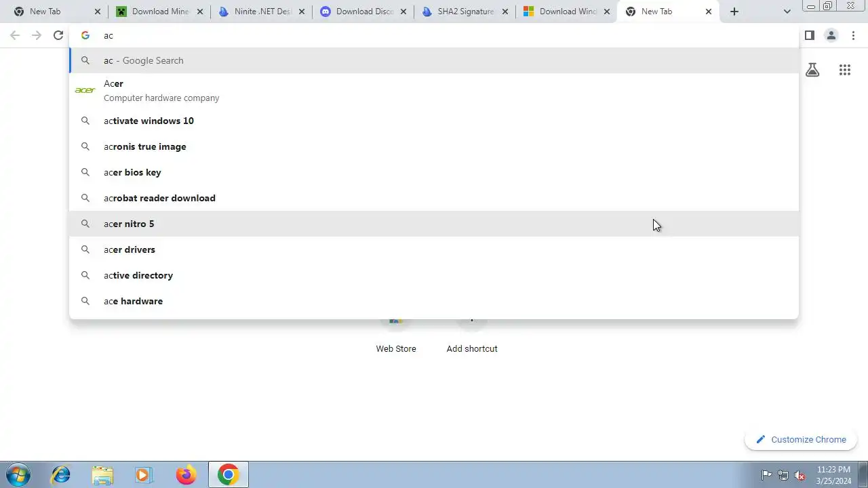Select 'acronis true image' suggestion
868x488 pixels.
pyautogui.click(x=434, y=146)
